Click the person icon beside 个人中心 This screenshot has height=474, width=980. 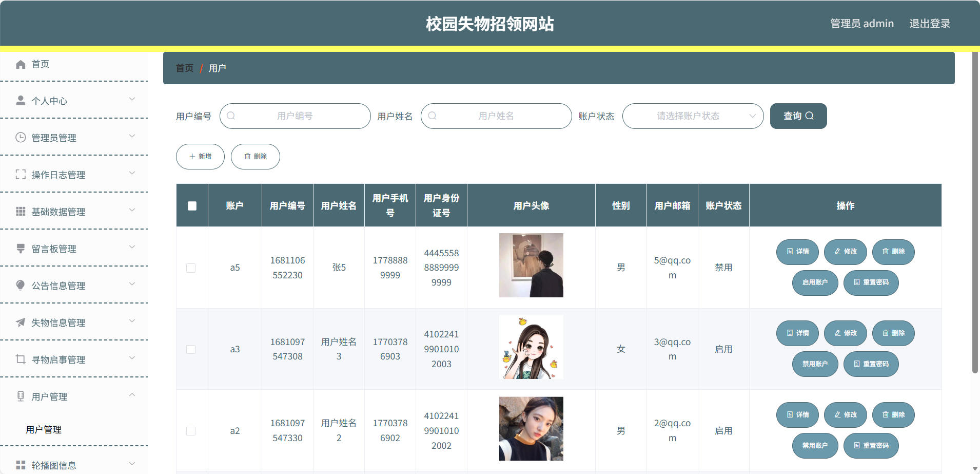(x=21, y=101)
